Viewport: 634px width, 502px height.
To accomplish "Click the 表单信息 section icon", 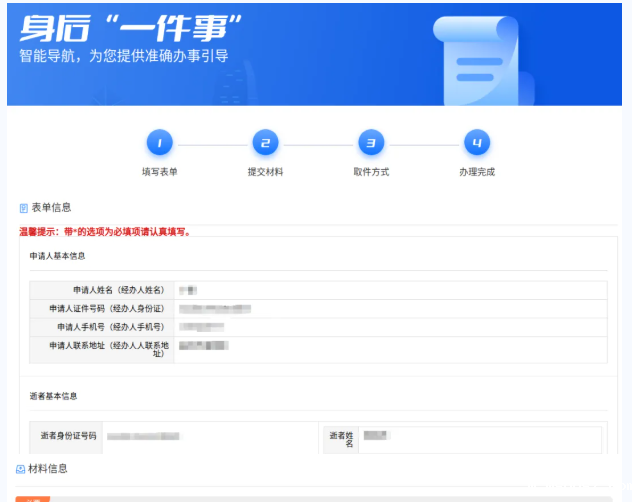I will click(23, 208).
